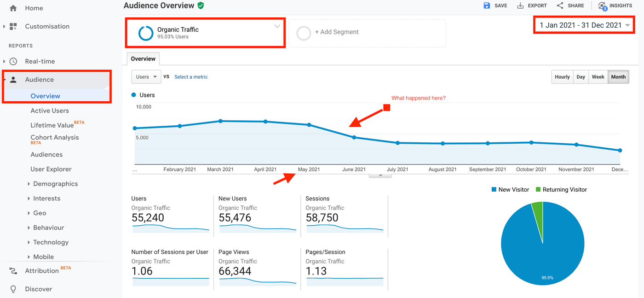This screenshot has width=644, height=298.
Task: Open the Overview tab
Action: tap(143, 59)
